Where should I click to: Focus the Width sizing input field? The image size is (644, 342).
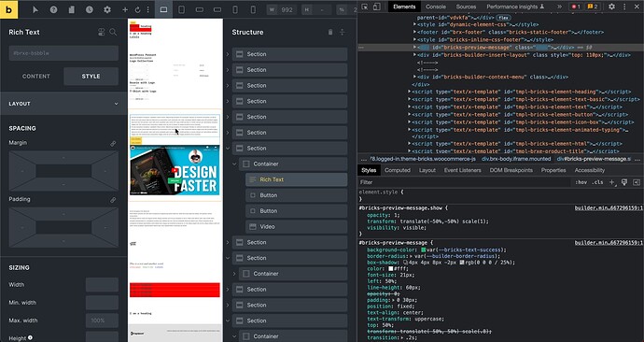point(102,284)
